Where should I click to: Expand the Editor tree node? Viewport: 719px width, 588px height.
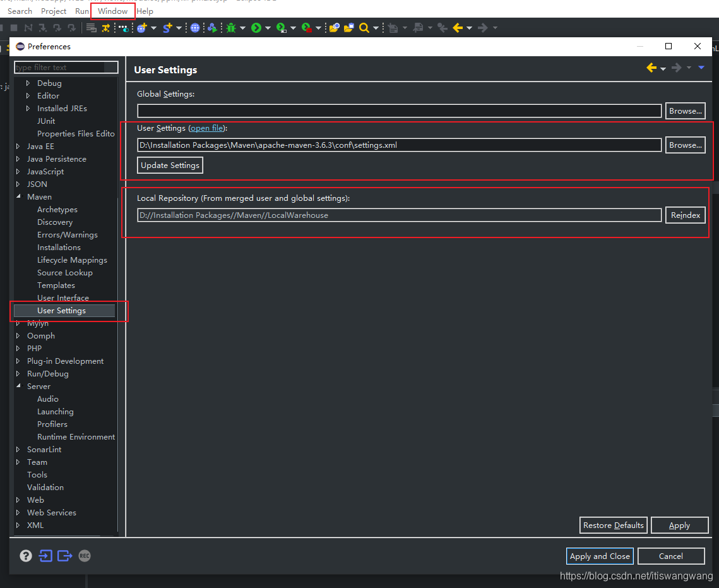[x=28, y=96]
